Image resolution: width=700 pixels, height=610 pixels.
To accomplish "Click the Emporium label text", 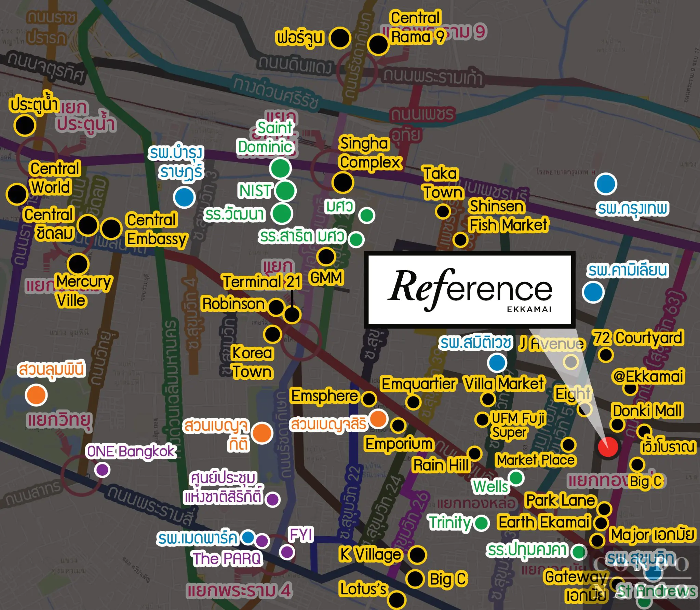I will (x=399, y=444).
